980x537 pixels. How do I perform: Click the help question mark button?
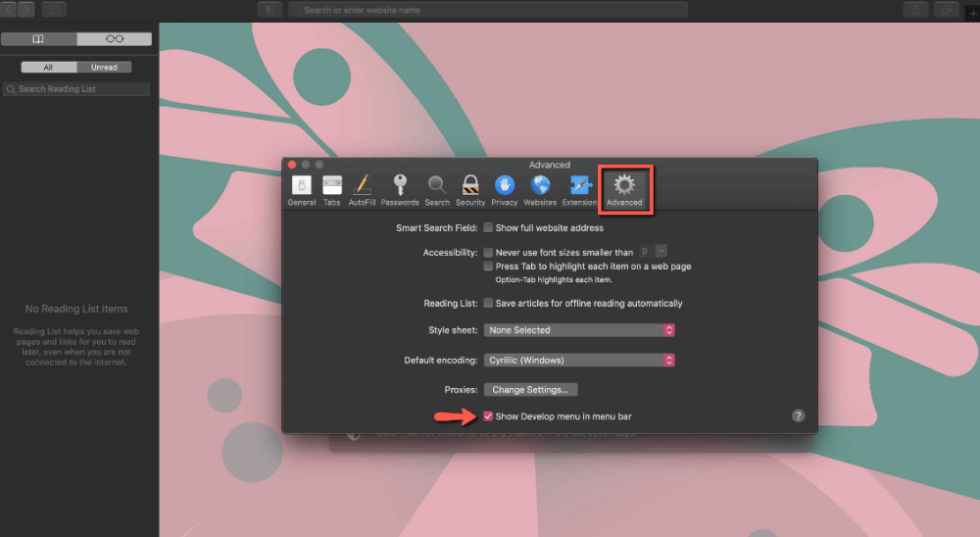(x=798, y=415)
